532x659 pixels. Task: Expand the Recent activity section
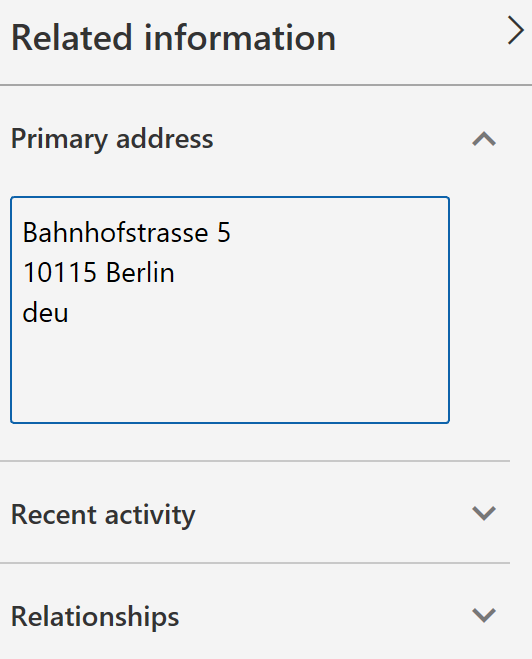tap(255, 513)
